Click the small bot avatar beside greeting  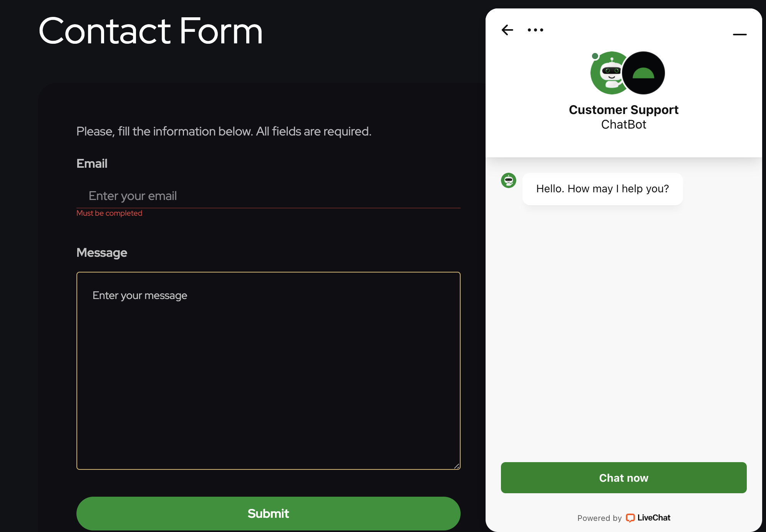[x=509, y=180]
